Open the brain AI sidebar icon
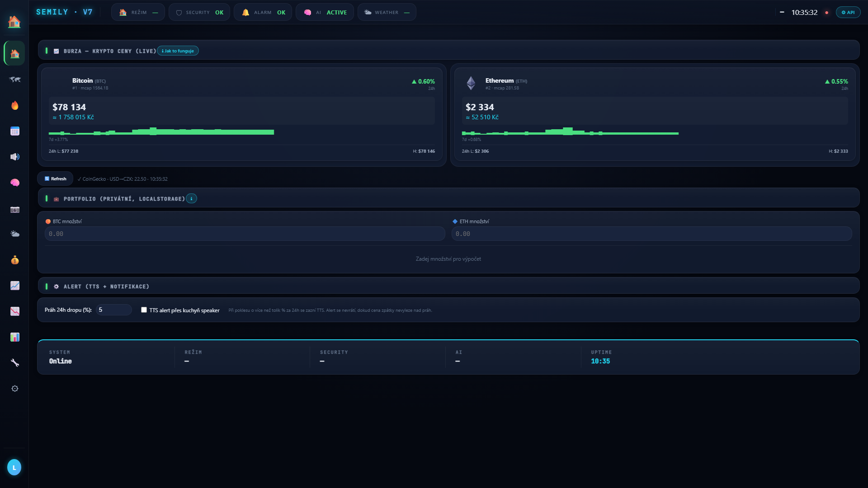Viewport: 868px width, 488px height. (15, 183)
